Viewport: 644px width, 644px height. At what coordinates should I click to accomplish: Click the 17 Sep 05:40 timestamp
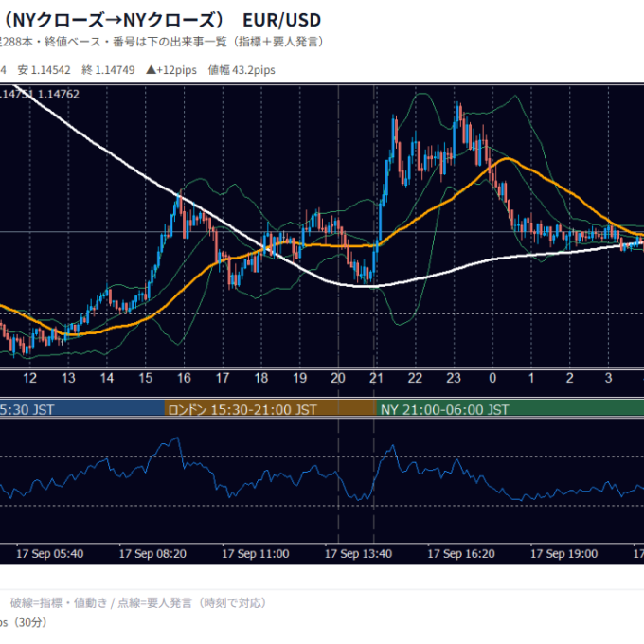pos(49,554)
